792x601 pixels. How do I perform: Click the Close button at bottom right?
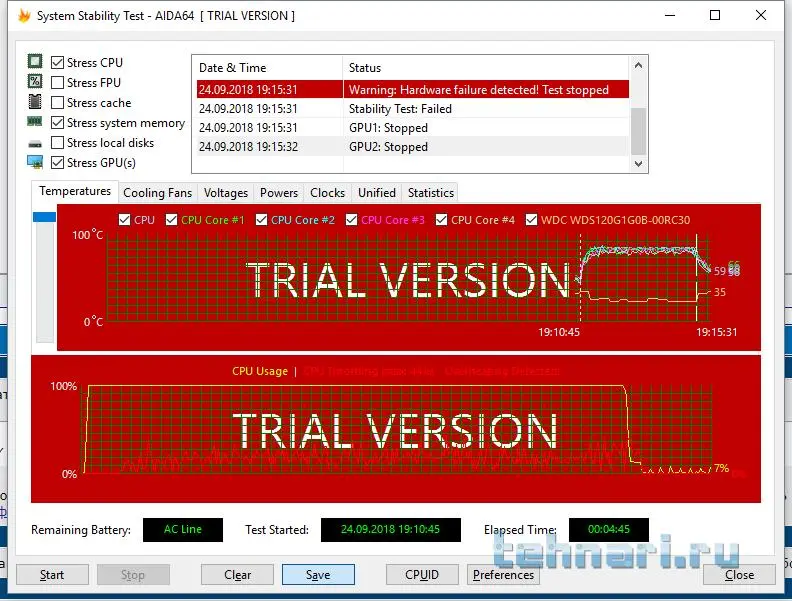[739, 575]
